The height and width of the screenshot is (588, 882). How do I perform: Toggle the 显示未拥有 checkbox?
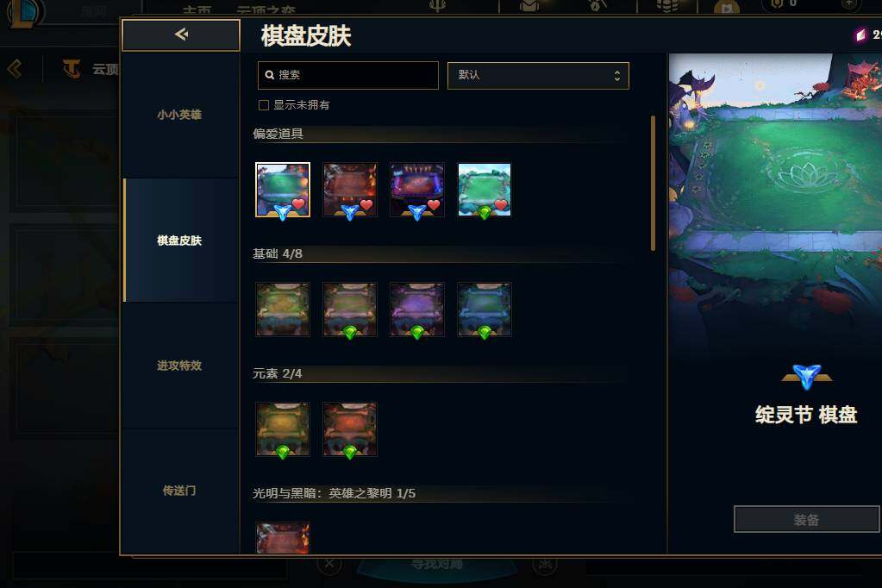(x=263, y=105)
